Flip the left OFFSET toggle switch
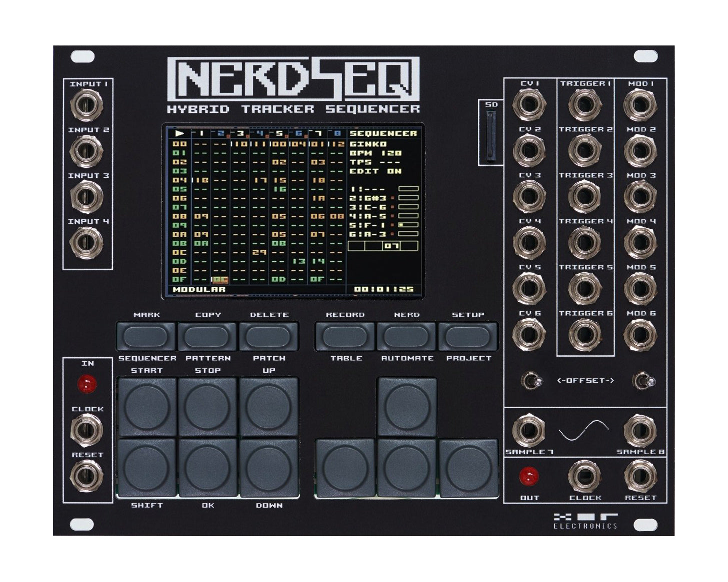Screen dimensions: 728x582 point(532,381)
